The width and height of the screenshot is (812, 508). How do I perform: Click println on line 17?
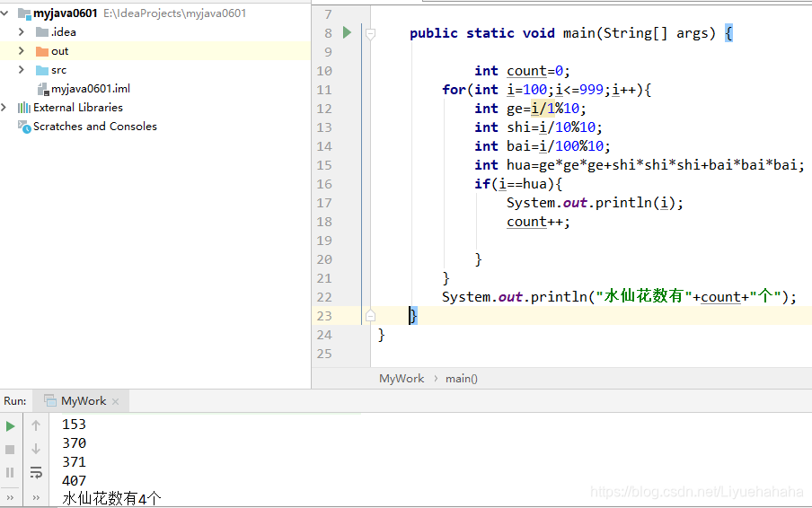click(623, 203)
